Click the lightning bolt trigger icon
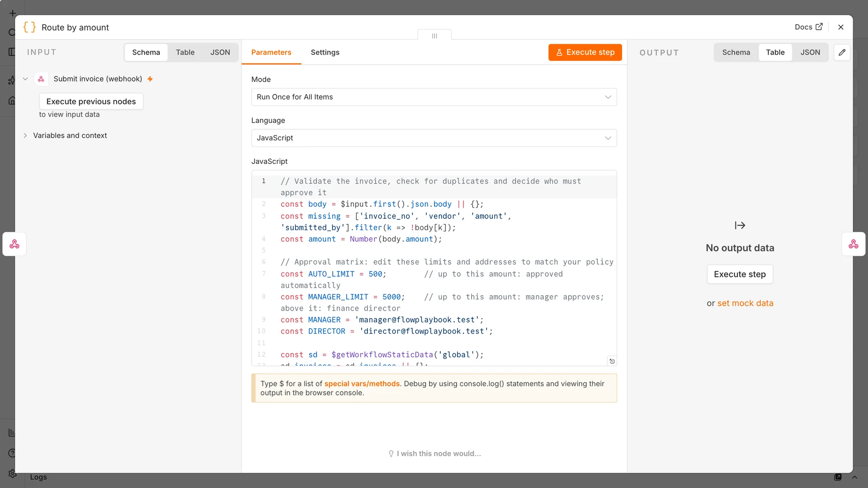This screenshot has height=488, width=868. (150, 79)
